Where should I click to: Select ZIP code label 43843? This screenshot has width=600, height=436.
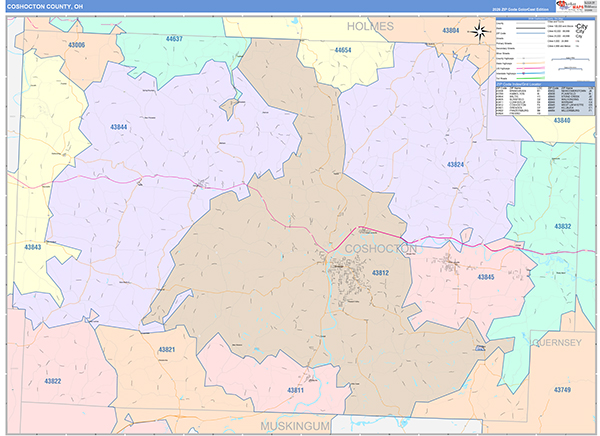[33, 247]
